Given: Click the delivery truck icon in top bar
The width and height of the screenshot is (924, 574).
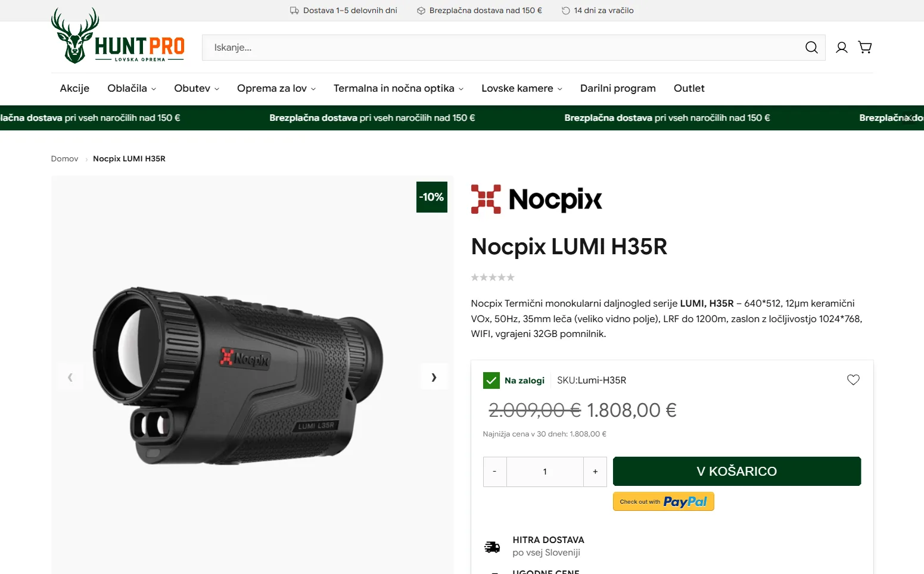Looking at the screenshot, I should click(294, 11).
